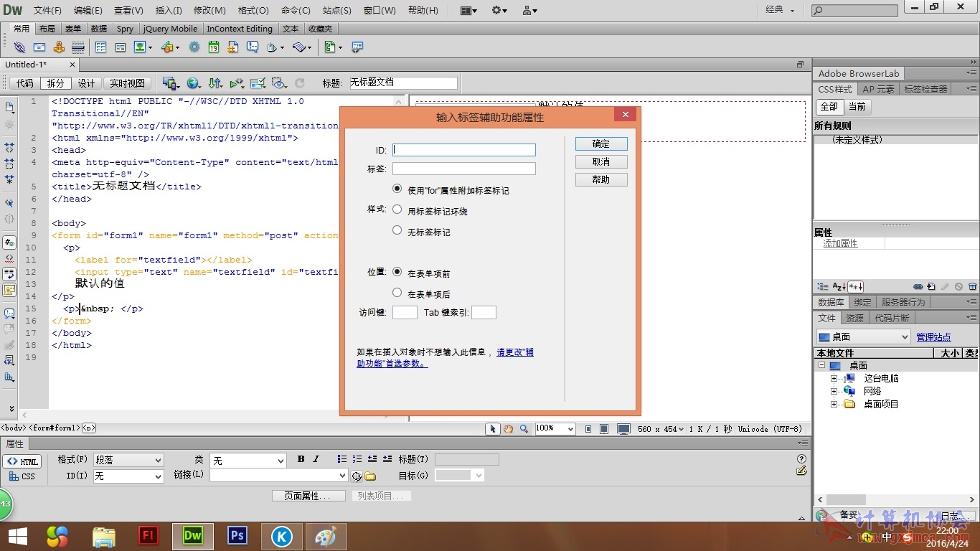Switch to 代码 code view
Viewport: 980px width, 551px height.
(x=24, y=83)
